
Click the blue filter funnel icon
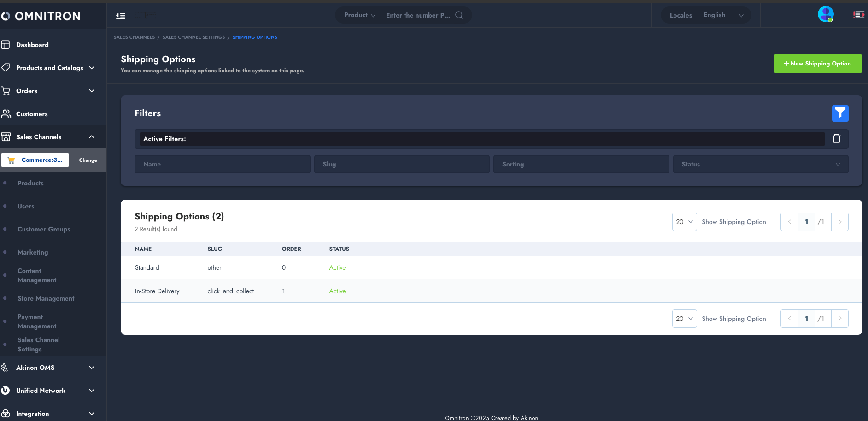tap(840, 113)
